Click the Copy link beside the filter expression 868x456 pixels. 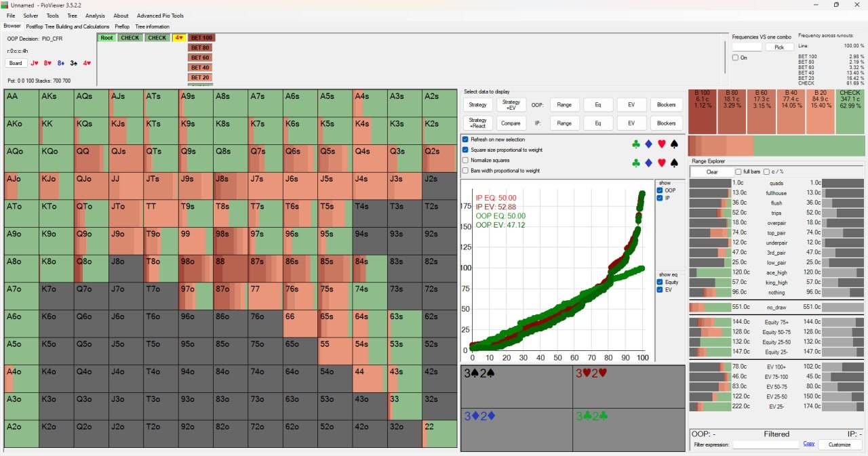pos(808,444)
